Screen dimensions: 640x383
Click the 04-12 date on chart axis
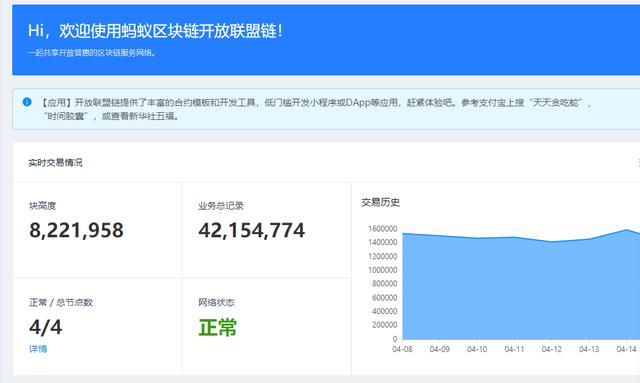[551, 349]
